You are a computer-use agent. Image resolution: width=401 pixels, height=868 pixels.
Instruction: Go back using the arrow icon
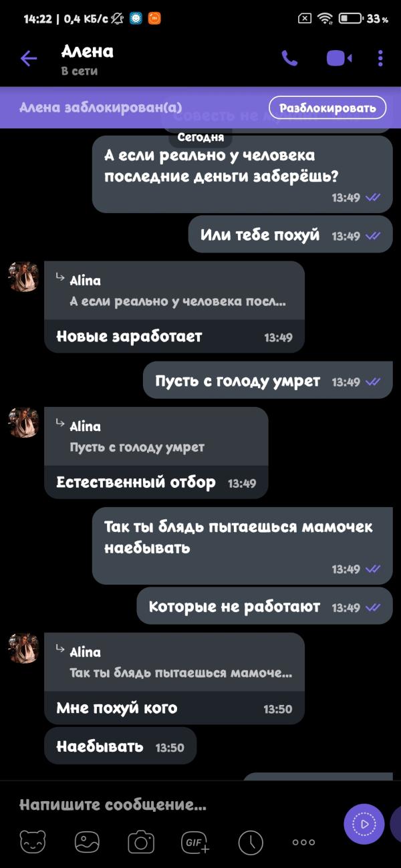point(29,59)
